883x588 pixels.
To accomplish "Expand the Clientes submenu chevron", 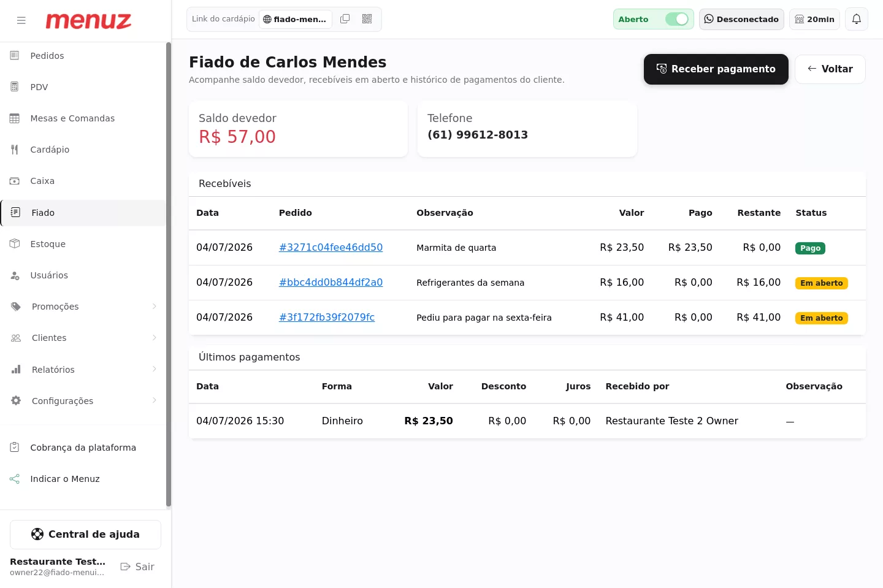I will click(155, 338).
